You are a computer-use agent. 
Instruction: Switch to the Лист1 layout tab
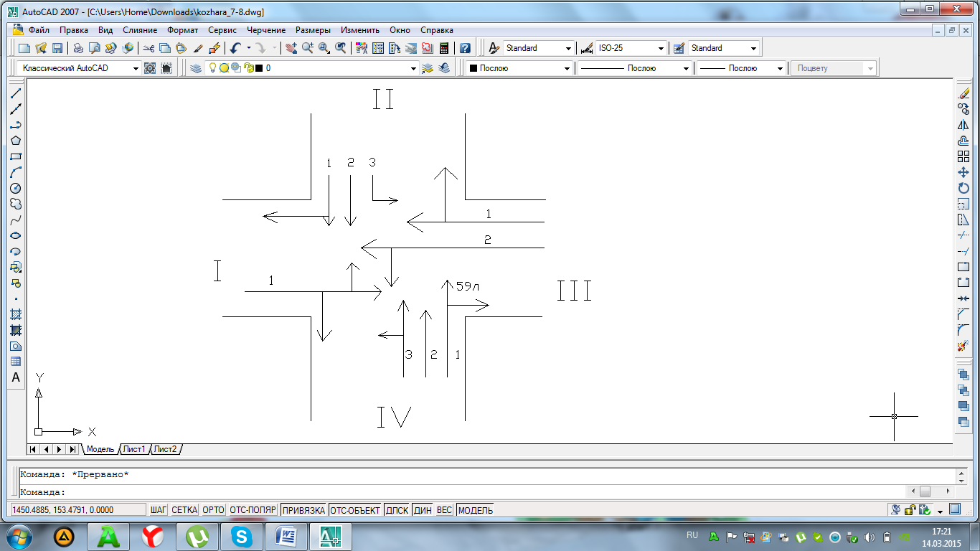[134, 449]
